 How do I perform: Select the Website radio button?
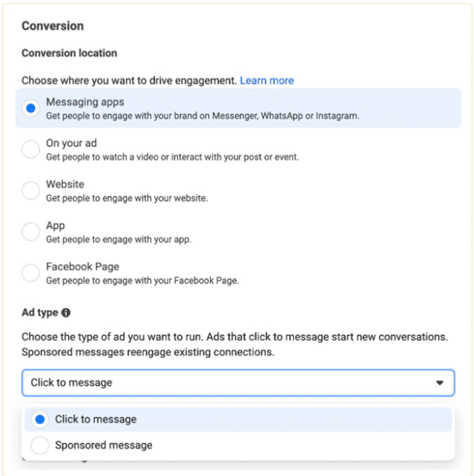click(31, 190)
